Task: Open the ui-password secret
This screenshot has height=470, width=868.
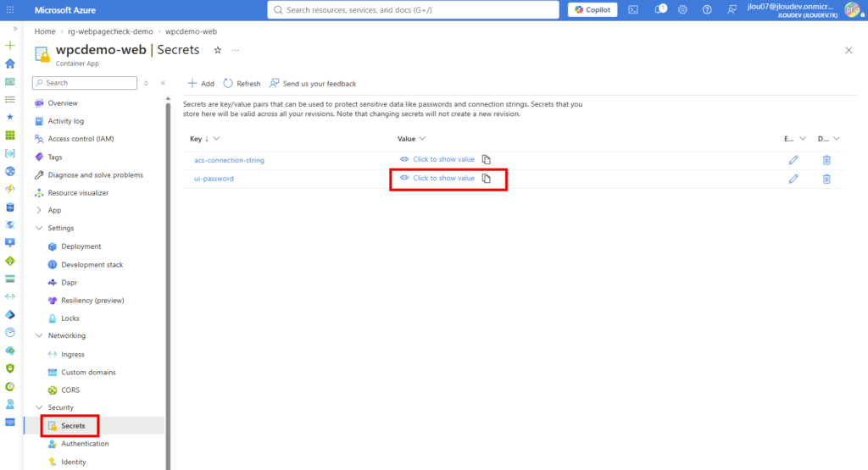Action: pos(214,179)
